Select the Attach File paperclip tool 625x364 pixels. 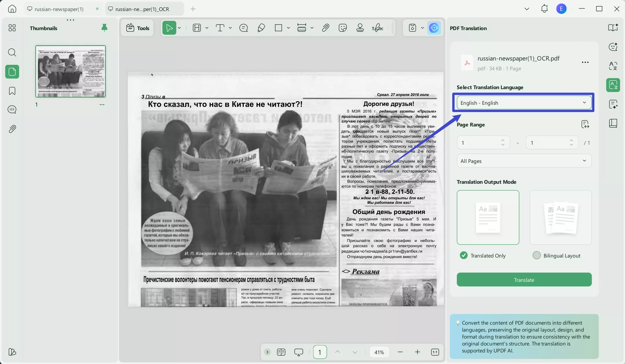pos(325,27)
